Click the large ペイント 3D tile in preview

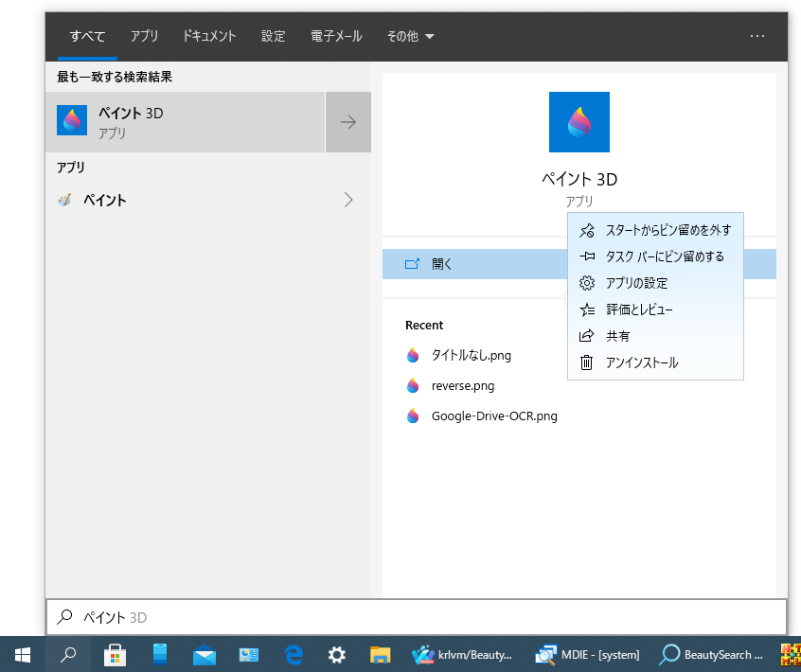[x=578, y=122]
